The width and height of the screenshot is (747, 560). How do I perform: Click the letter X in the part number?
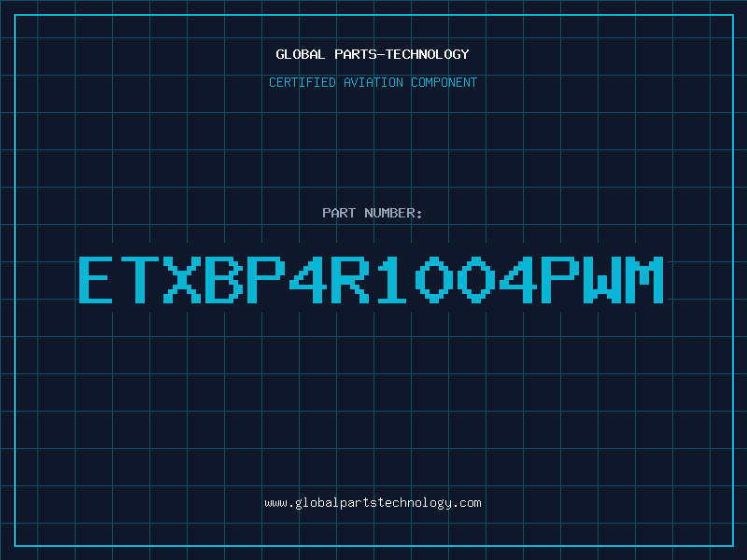click(180, 279)
